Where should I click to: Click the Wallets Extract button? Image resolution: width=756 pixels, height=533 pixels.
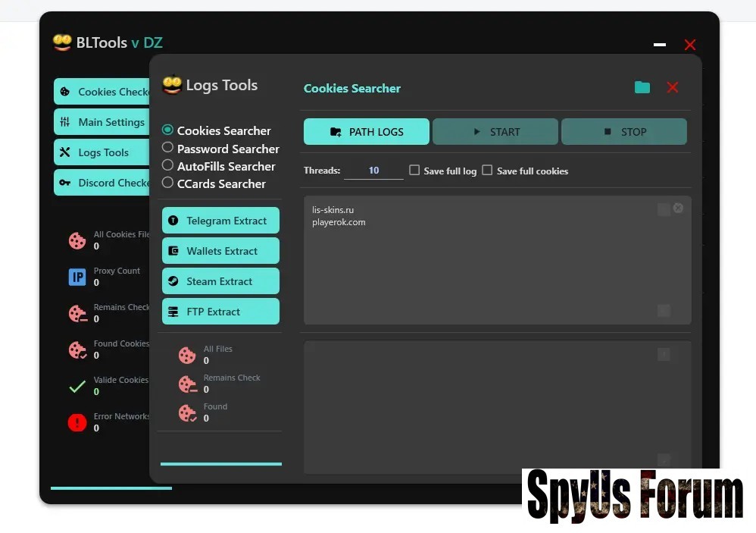[220, 251]
